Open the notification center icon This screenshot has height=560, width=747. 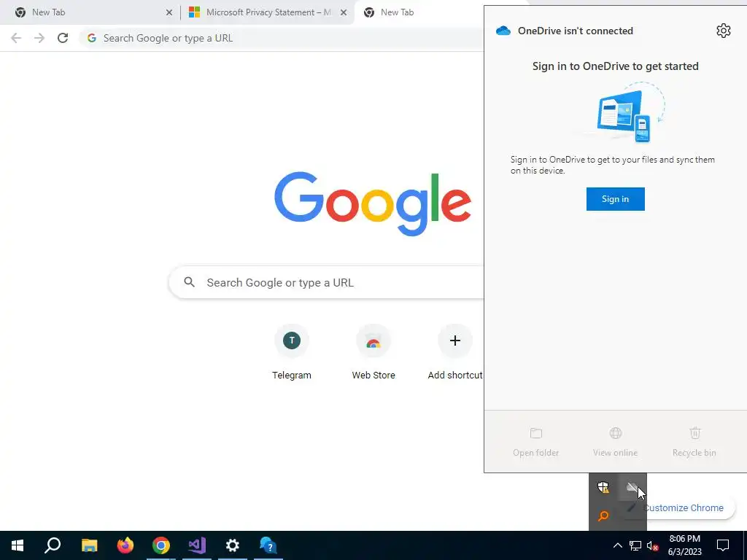tap(723, 545)
